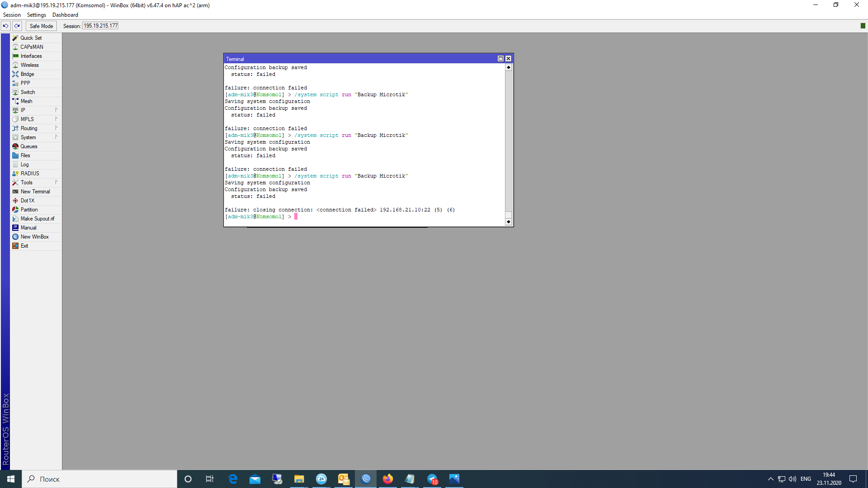Click Make Supout.rif
Screen dimensions: 868x488
click(x=36, y=219)
